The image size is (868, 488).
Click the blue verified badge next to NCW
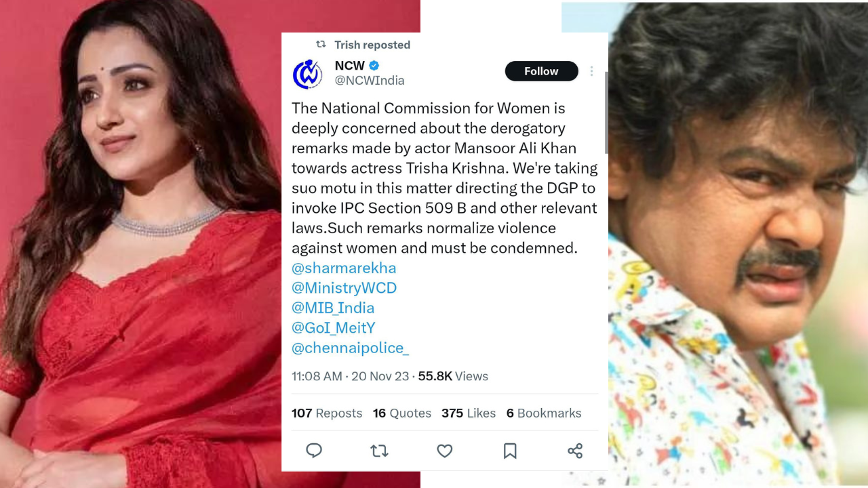coord(374,66)
